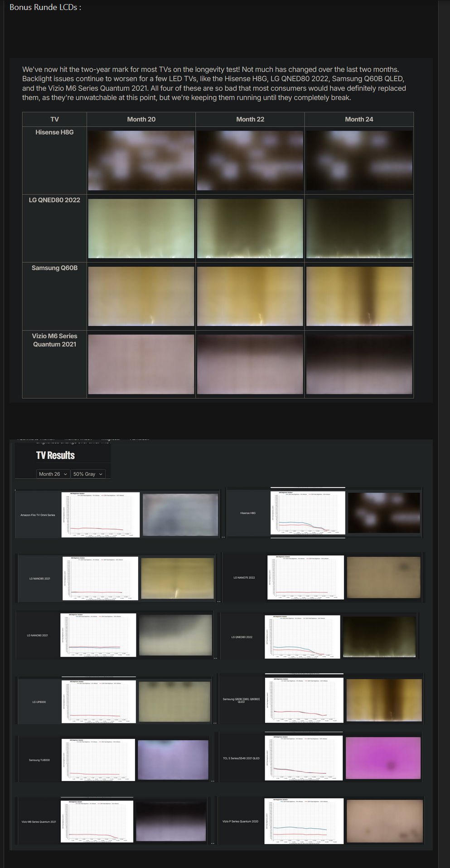The height and width of the screenshot is (868, 450).
Task: Open Hisense H8G uniformity photo in TV Results
Action: click(384, 513)
